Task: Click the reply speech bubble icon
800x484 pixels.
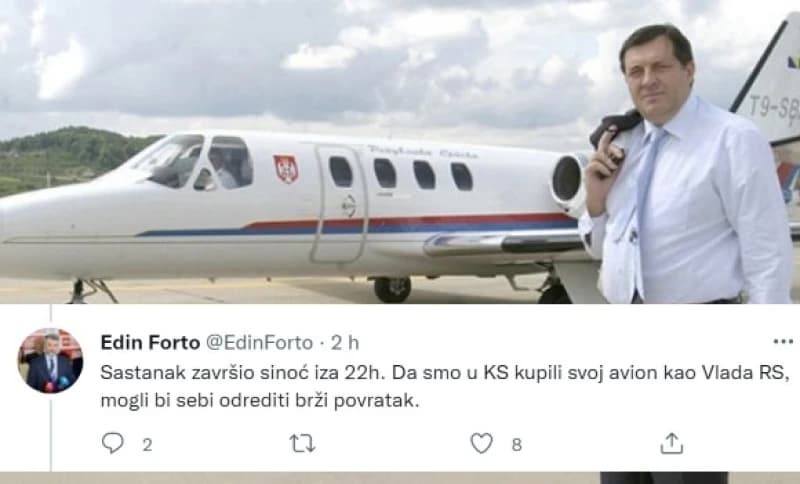Action: [113, 443]
